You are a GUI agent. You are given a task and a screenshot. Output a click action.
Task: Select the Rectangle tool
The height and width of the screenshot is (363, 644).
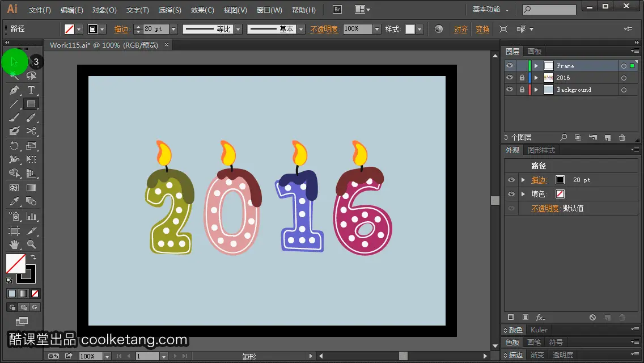31,104
